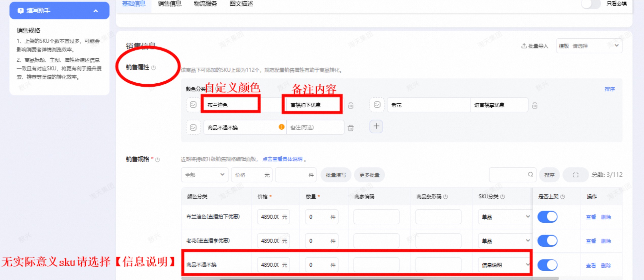This screenshot has height=280, width=644.
Task: Click the batch 价格 input field
Action: [252, 175]
